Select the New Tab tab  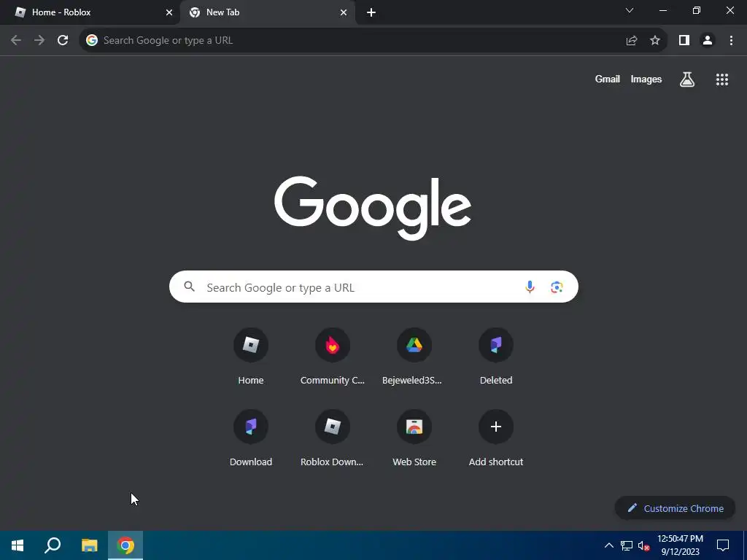(x=268, y=12)
